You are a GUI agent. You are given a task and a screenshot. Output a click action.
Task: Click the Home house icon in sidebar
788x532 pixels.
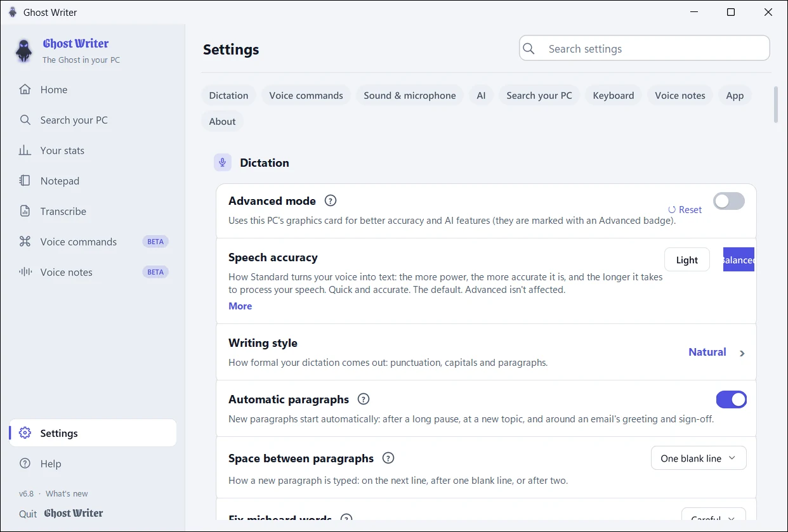[x=25, y=89]
